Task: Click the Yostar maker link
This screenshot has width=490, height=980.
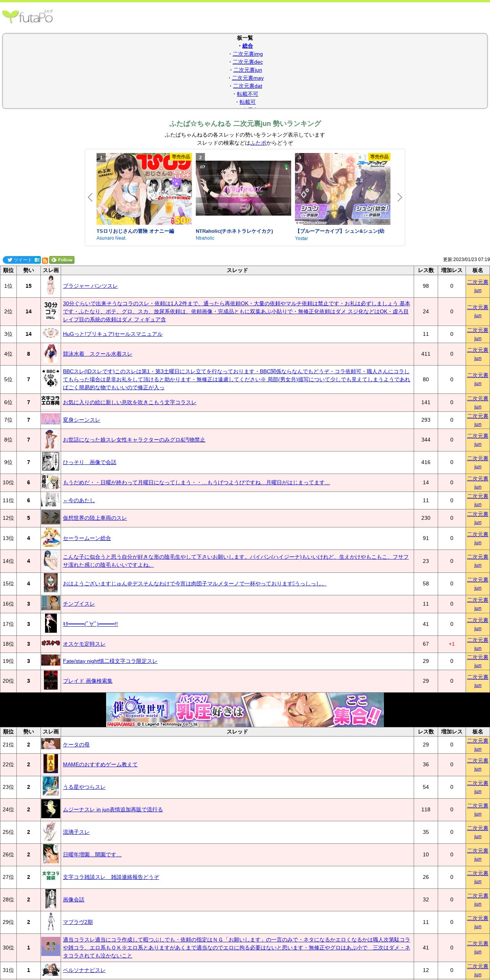Action: click(x=301, y=239)
